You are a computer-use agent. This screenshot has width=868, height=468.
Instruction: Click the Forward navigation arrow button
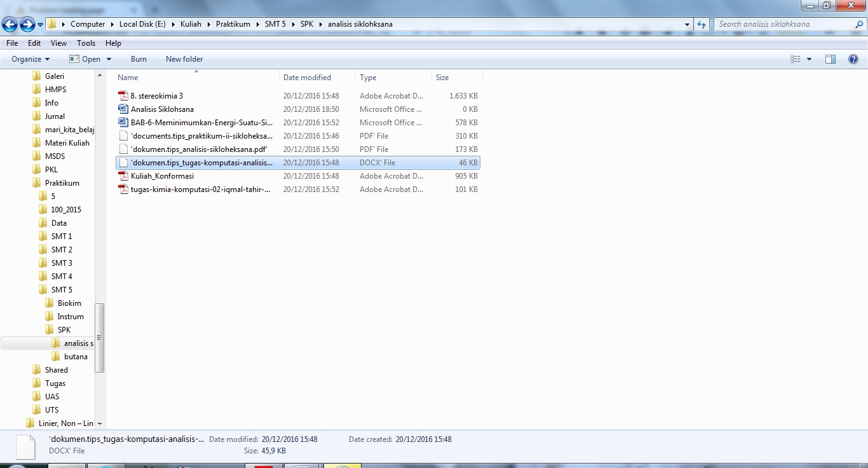click(x=27, y=24)
